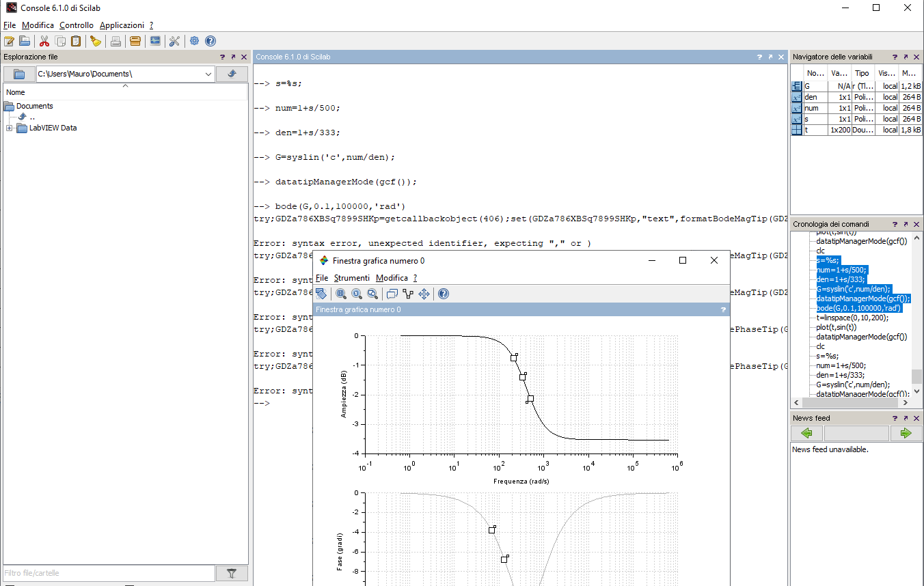Screen dimensions: 924x586
Task: Click the scissors Cut icon
Action: pos(44,41)
